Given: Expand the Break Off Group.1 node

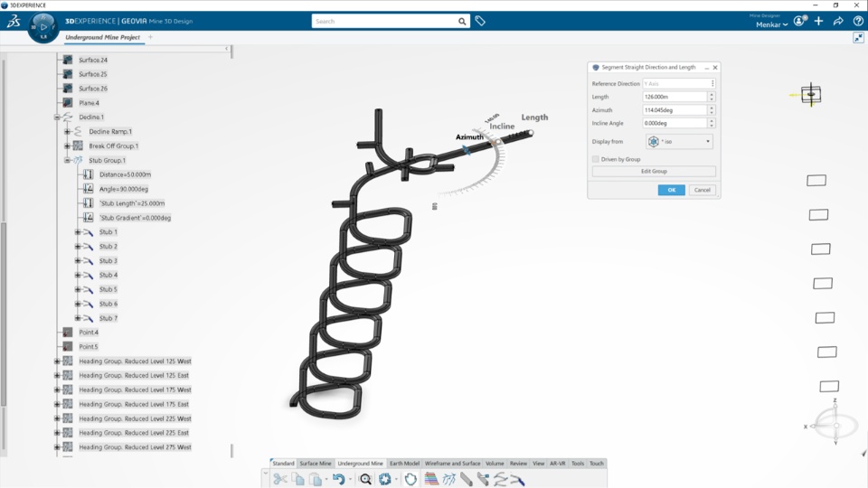Looking at the screenshot, I should click(x=67, y=146).
